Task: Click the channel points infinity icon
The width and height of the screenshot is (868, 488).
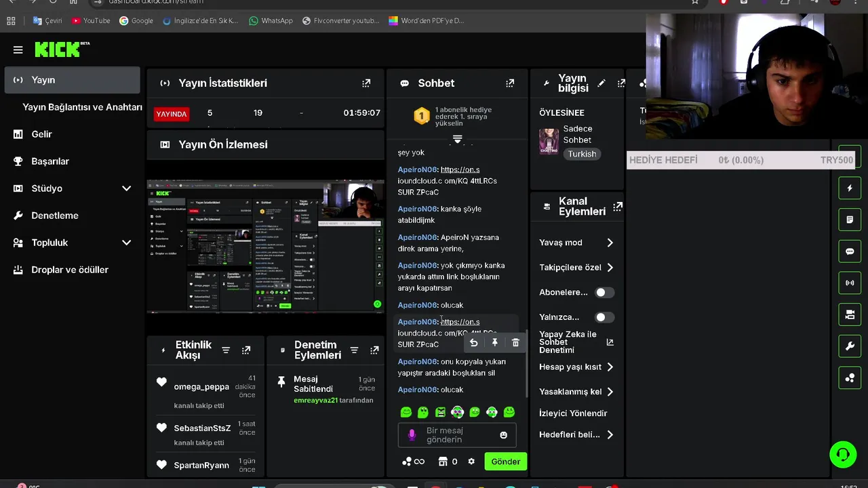Action: (413, 462)
